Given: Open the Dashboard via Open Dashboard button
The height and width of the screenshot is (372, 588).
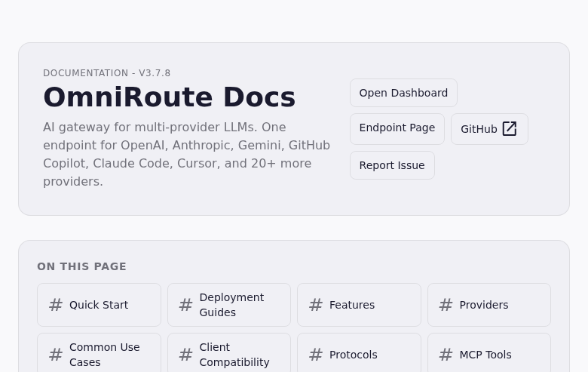Looking at the screenshot, I should point(403,93).
